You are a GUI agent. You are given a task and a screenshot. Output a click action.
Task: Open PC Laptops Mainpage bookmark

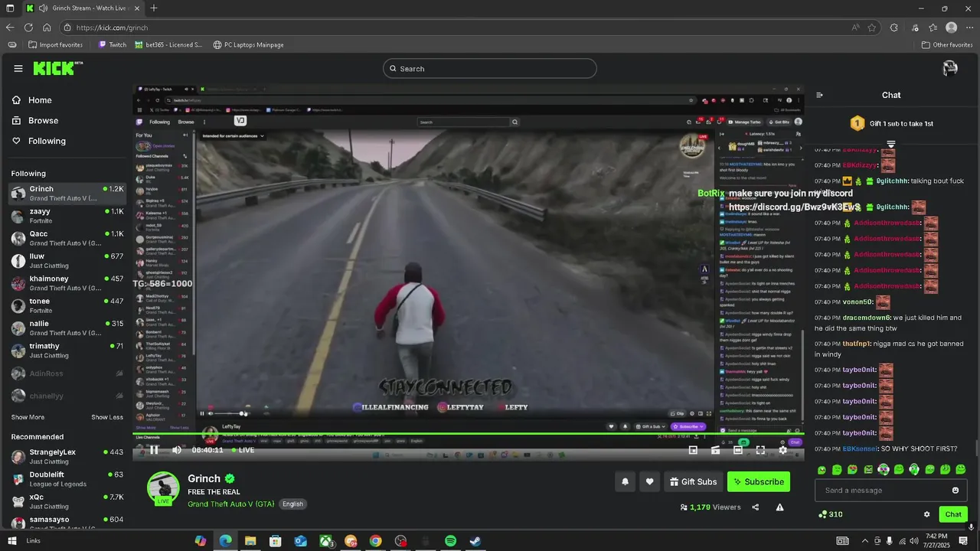click(x=249, y=45)
